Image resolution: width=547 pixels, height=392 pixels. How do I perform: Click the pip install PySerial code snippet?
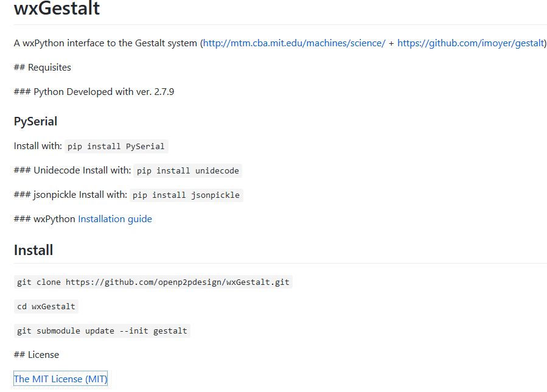[x=116, y=146]
